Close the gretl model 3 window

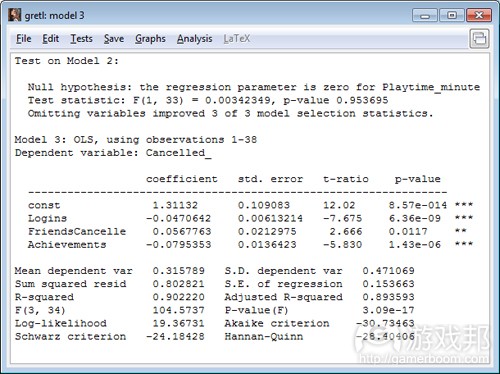[479, 15]
